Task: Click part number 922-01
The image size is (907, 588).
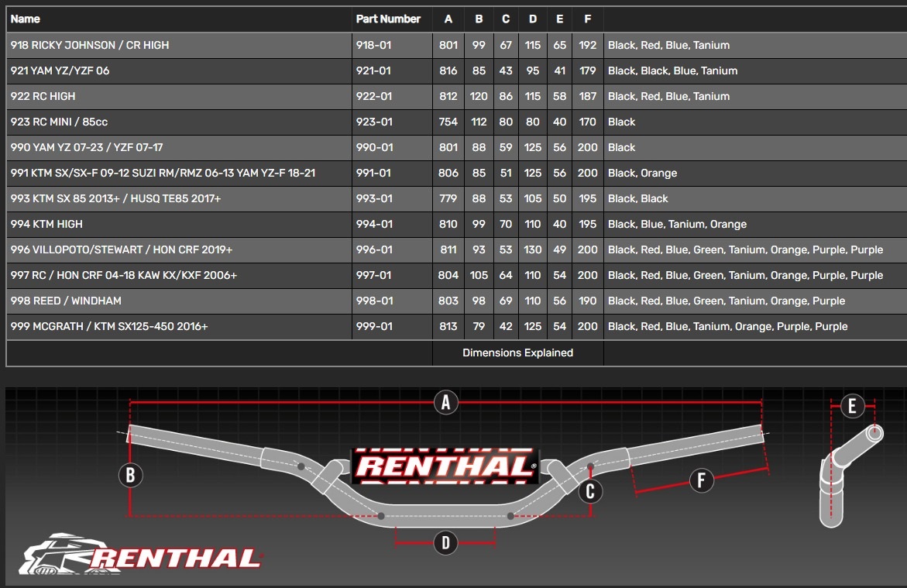Action: (x=373, y=96)
